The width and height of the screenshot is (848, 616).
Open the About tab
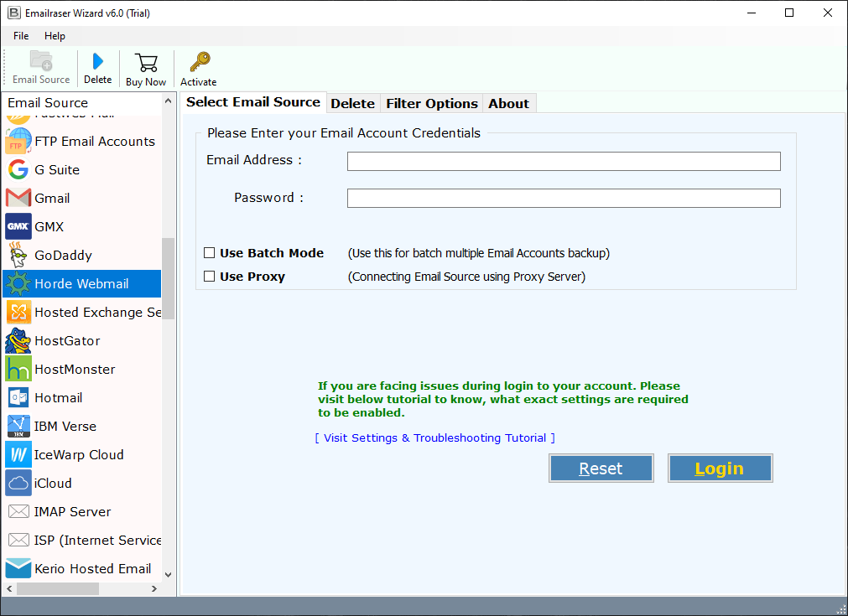(x=508, y=103)
